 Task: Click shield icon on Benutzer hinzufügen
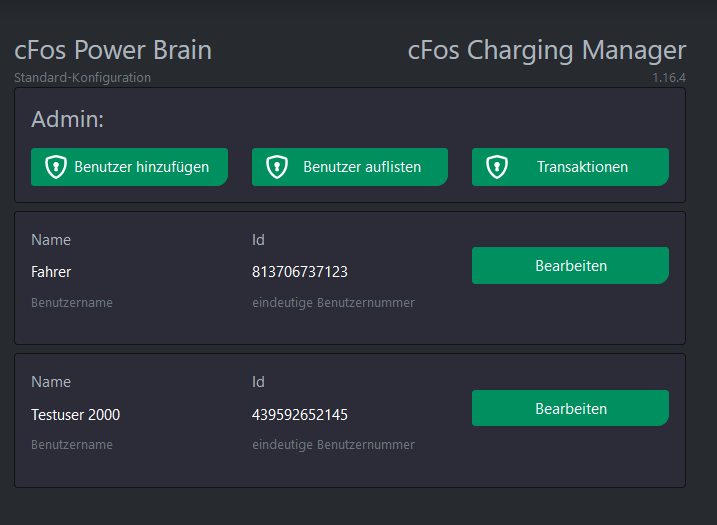(56, 166)
